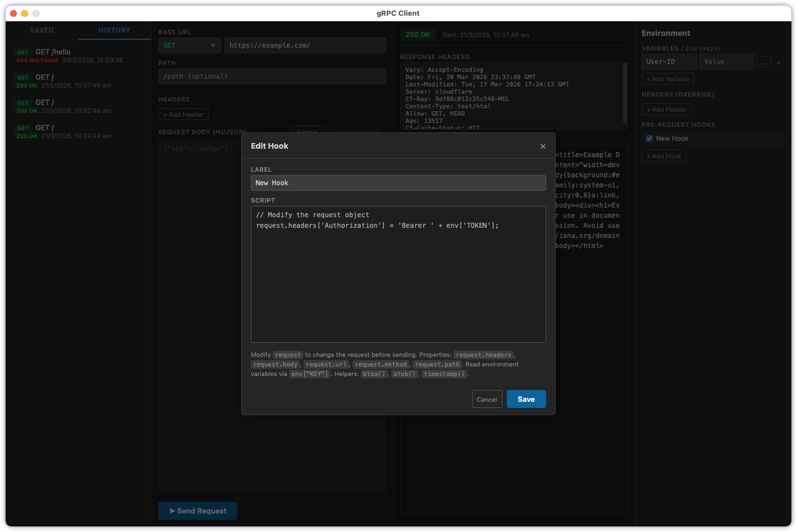The width and height of the screenshot is (797, 532).
Task: Open the GET method dropdown
Action: (190, 45)
